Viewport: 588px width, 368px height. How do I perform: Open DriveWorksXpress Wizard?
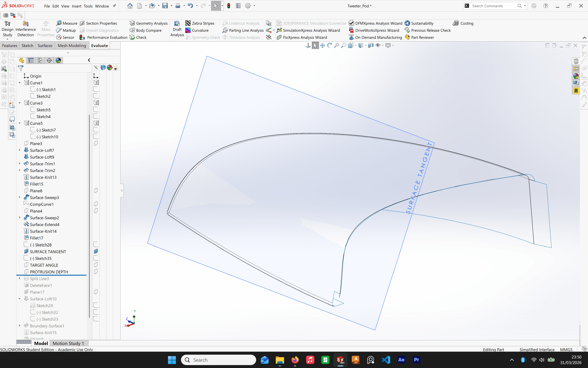(x=374, y=30)
